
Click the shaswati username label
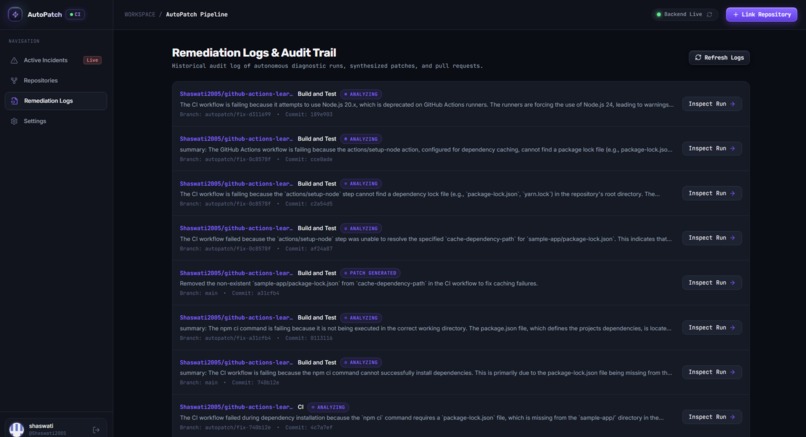pyautogui.click(x=41, y=426)
